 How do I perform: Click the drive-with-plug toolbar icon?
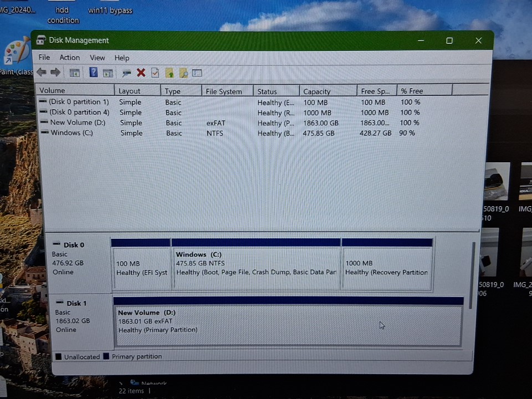pyautogui.click(x=126, y=73)
